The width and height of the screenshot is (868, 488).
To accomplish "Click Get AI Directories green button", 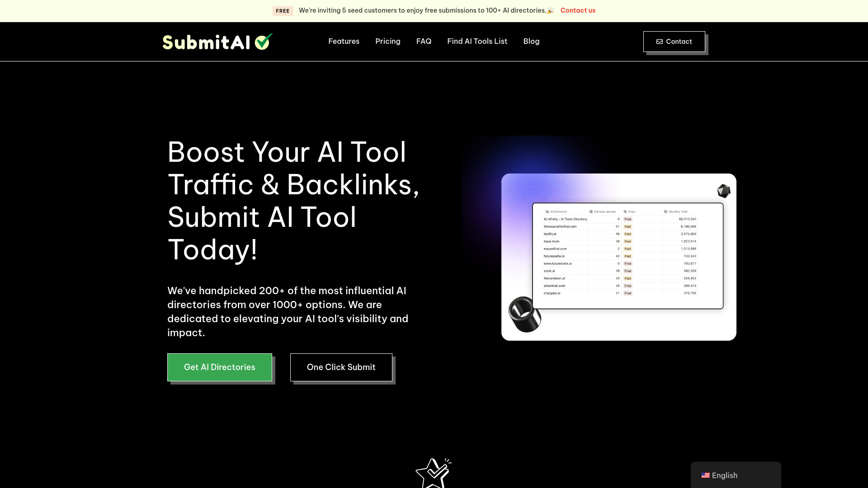I will 219,367.
